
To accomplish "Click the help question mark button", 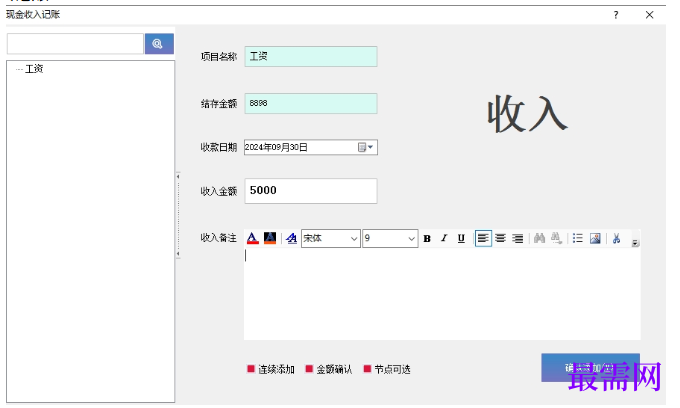I will (616, 15).
